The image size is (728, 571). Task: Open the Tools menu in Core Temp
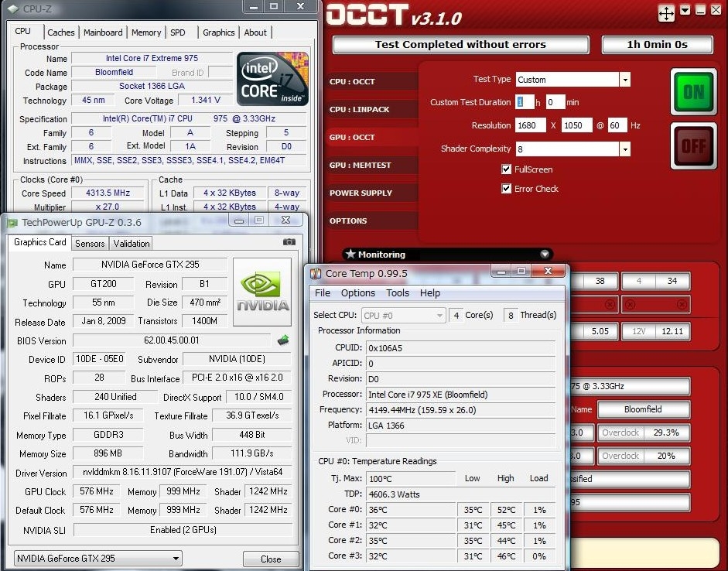(x=398, y=293)
